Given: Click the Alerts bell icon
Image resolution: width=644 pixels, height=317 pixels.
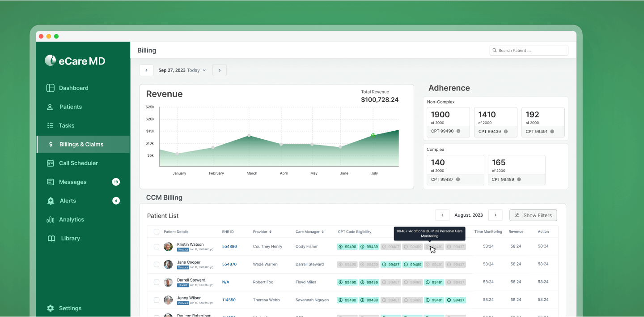Looking at the screenshot, I should tap(51, 201).
